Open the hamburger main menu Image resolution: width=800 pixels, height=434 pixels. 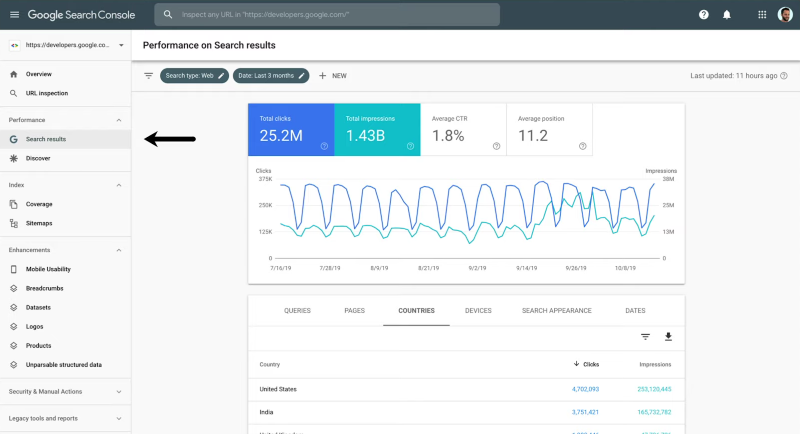click(13, 15)
